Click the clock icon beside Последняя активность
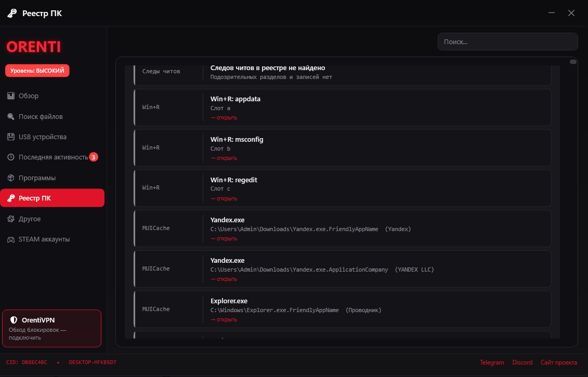 (x=11, y=157)
